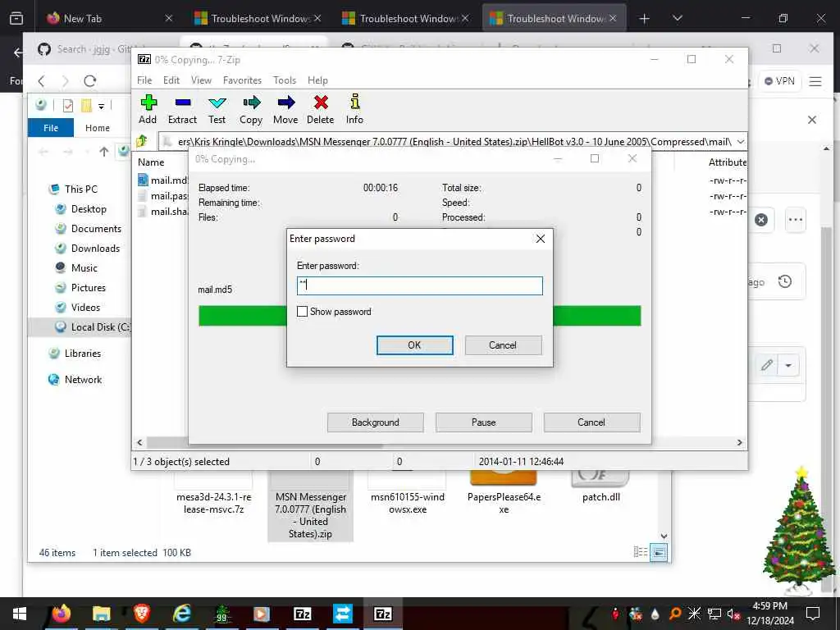
Task: Click the Explorer File ribbon tab
Action: [x=51, y=127]
